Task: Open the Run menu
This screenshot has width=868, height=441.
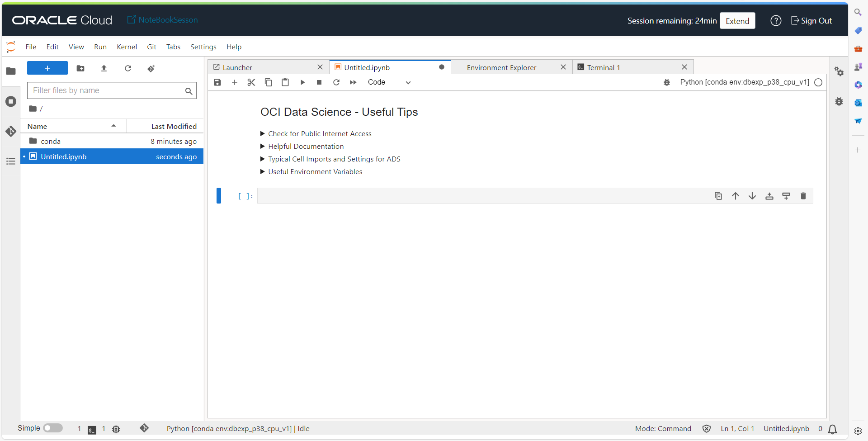Action: [100, 47]
